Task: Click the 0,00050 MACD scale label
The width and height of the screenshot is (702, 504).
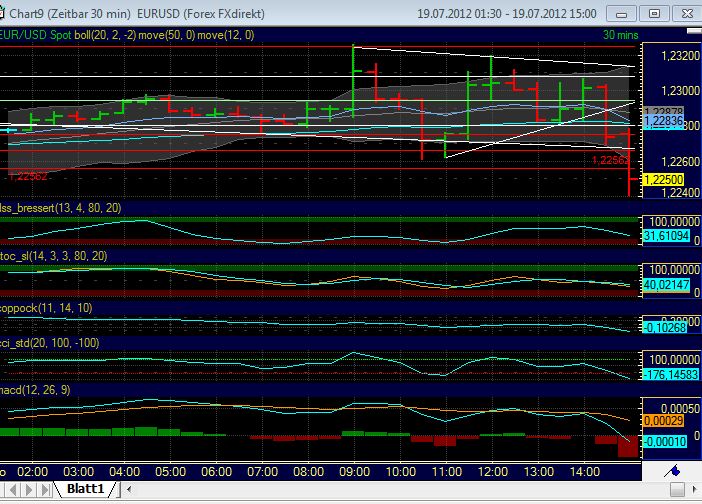Action: (x=680, y=408)
